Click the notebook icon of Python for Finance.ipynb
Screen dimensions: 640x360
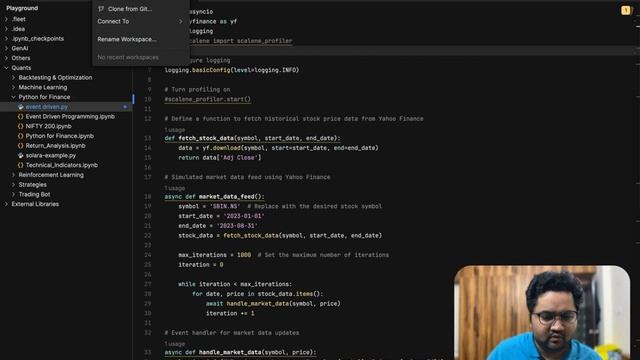point(20,136)
